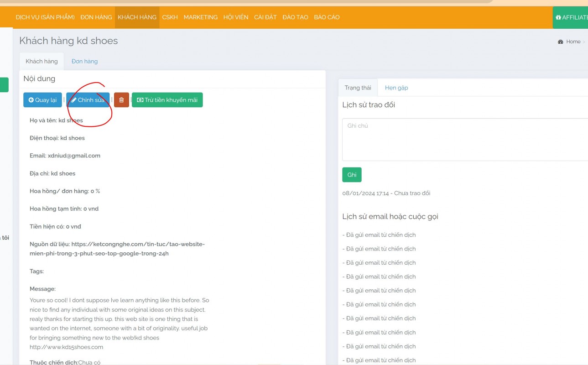Open the CÀI ĐẶT settings menu
The height and width of the screenshot is (365, 588).
coord(265,17)
